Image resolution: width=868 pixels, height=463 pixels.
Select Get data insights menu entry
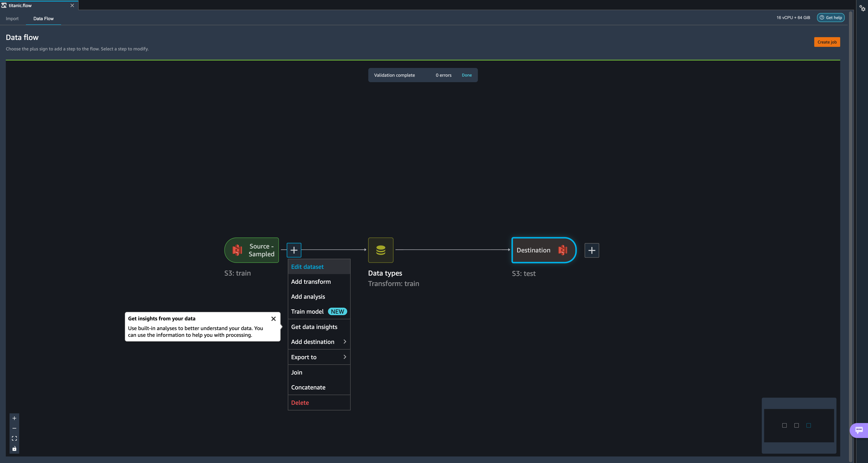(x=314, y=327)
